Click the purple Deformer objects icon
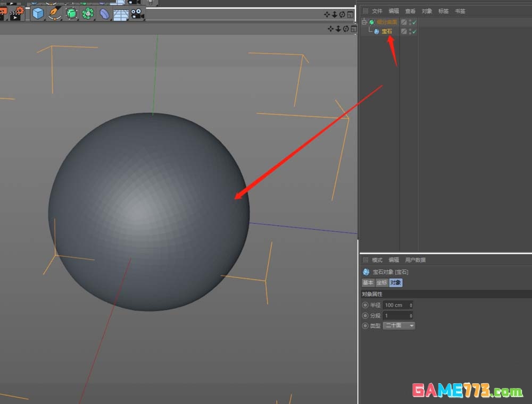The image size is (532, 404). point(104,13)
